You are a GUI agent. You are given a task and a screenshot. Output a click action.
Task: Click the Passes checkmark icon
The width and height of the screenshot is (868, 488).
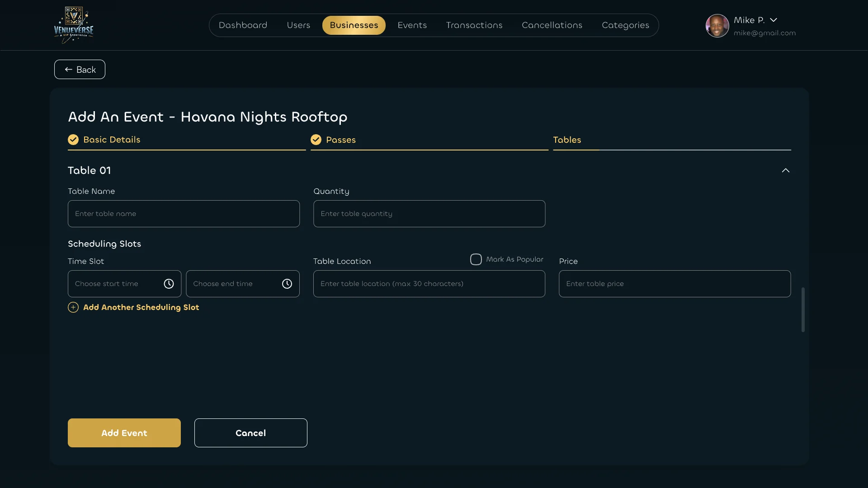316,140
